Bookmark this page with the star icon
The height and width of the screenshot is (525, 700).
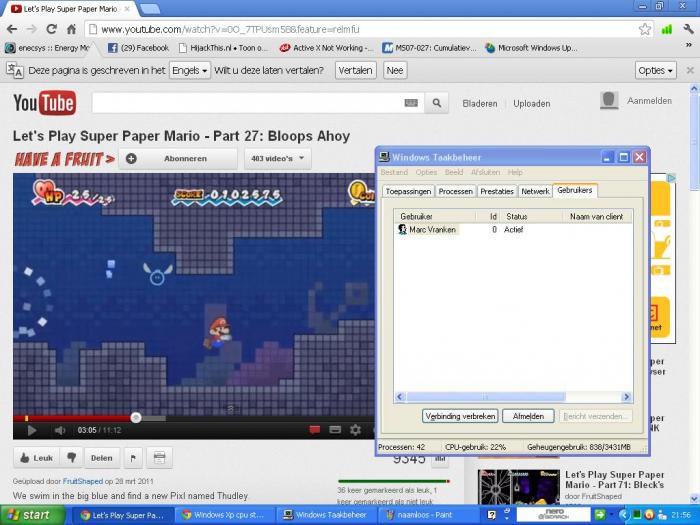pos(644,29)
